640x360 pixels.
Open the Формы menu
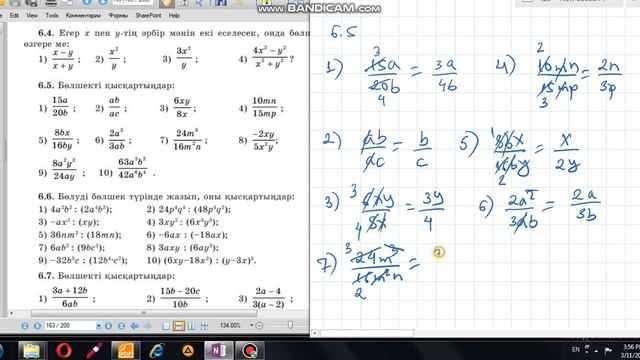[x=118, y=16]
